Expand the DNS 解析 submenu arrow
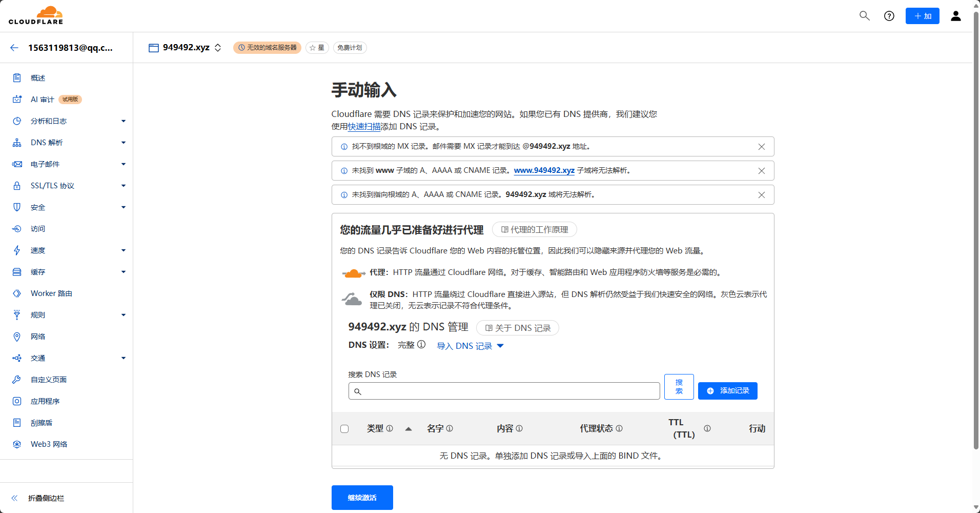Screen dimensions: 980x513 tap(124, 143)
